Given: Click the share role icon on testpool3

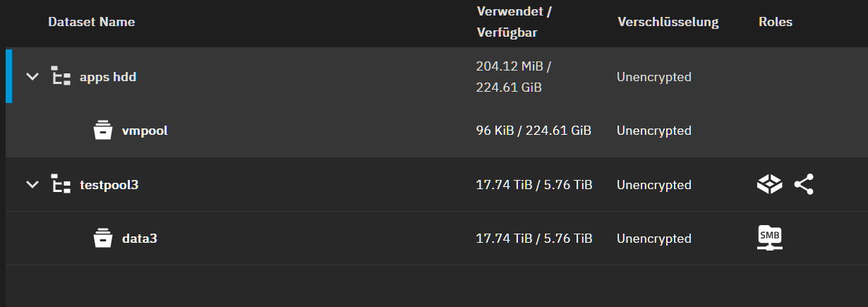Looking at the screenshot, I should (804, 185).
